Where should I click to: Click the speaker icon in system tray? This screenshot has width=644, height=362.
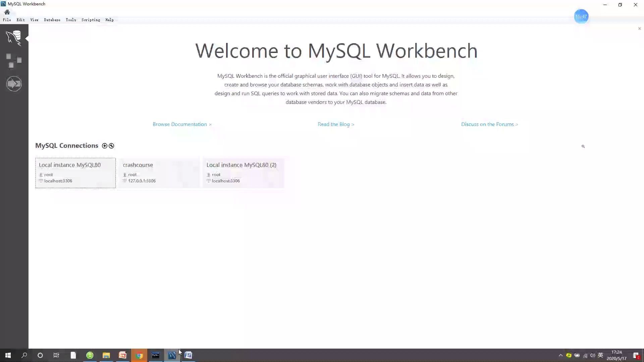(x=593, y=356)
